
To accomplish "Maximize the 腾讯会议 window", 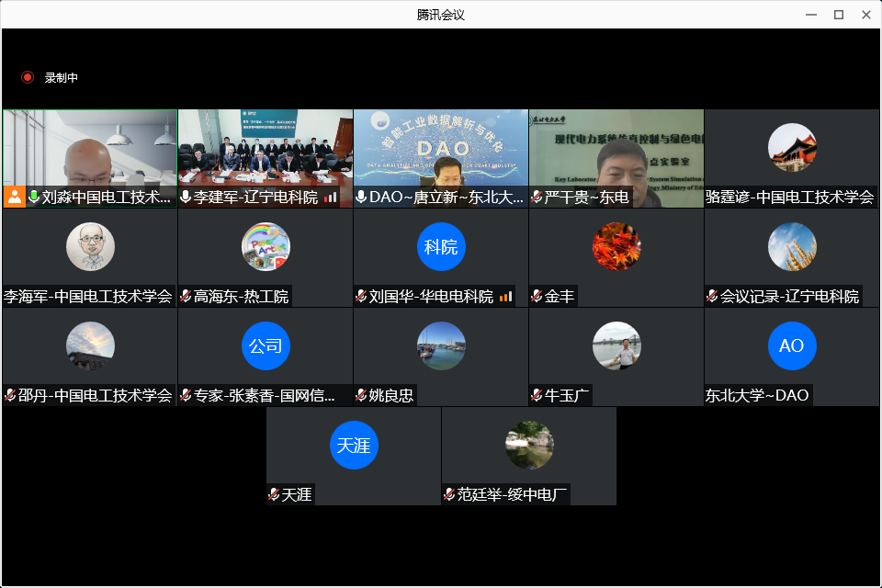I will click(x=838, y=15).
